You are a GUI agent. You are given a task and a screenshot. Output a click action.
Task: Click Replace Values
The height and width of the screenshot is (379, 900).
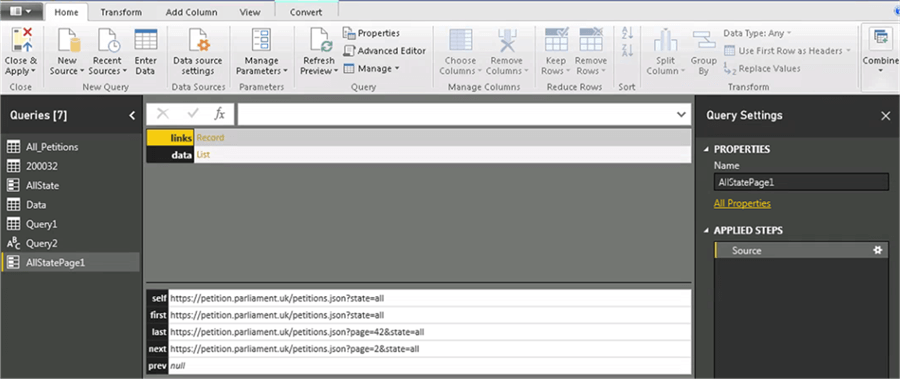[x=762, y=68]
